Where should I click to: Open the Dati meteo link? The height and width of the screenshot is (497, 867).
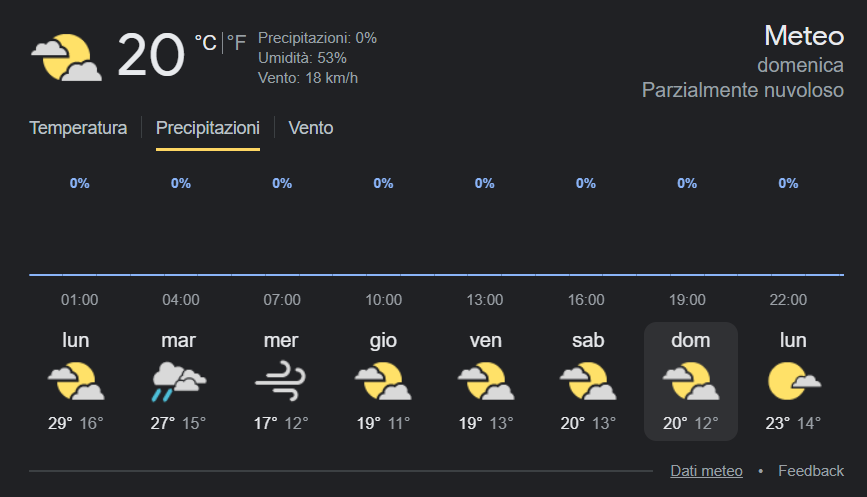coord(706,471)
